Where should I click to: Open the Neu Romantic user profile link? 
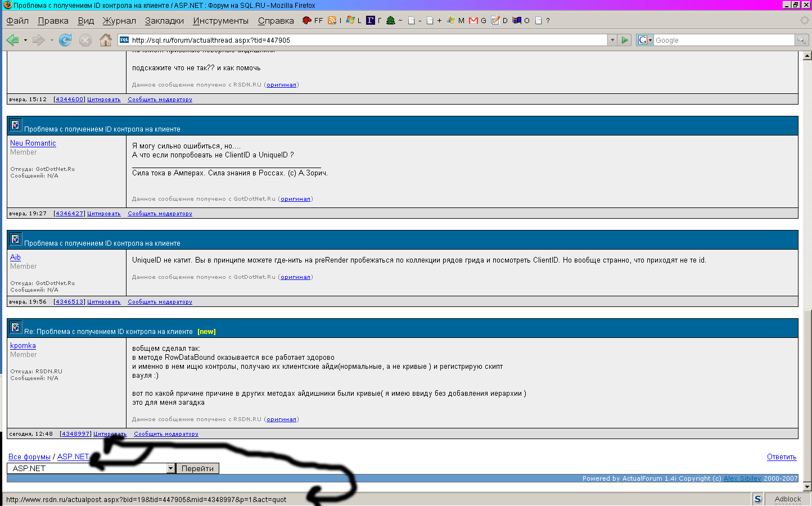33,143
